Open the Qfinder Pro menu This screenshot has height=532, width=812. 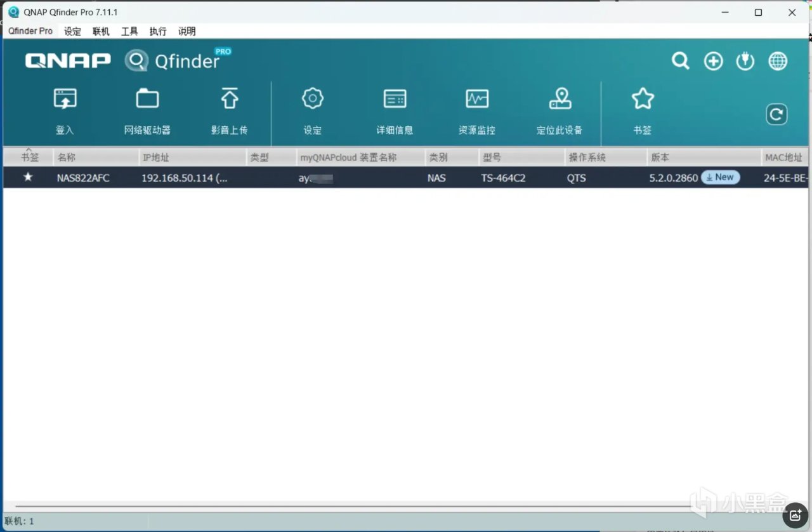point(30,31)
